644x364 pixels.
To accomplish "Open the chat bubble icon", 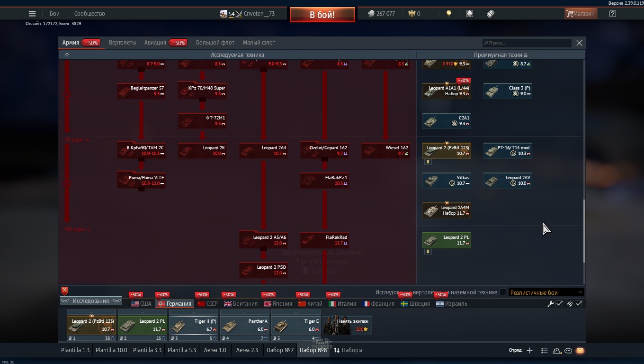I will (568, 351).
